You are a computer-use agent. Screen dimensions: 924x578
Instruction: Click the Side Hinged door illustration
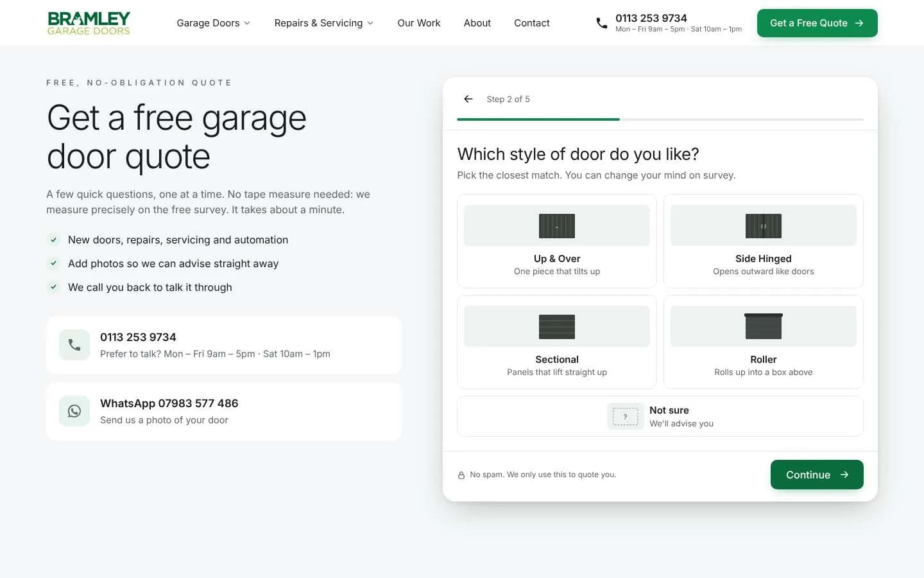pyautogui.click(x=764, y=226)
